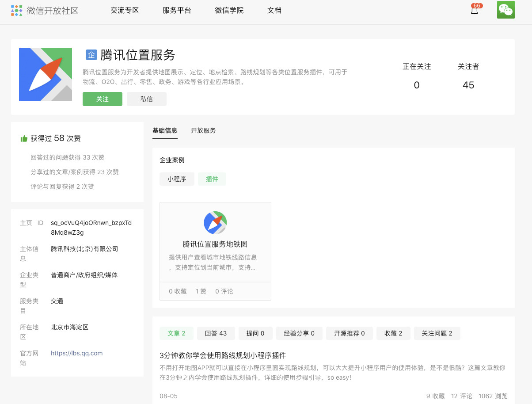This screenshot has height=404, width=532.
Task: Open the WeChat user avatar
Action: point(505,10)
